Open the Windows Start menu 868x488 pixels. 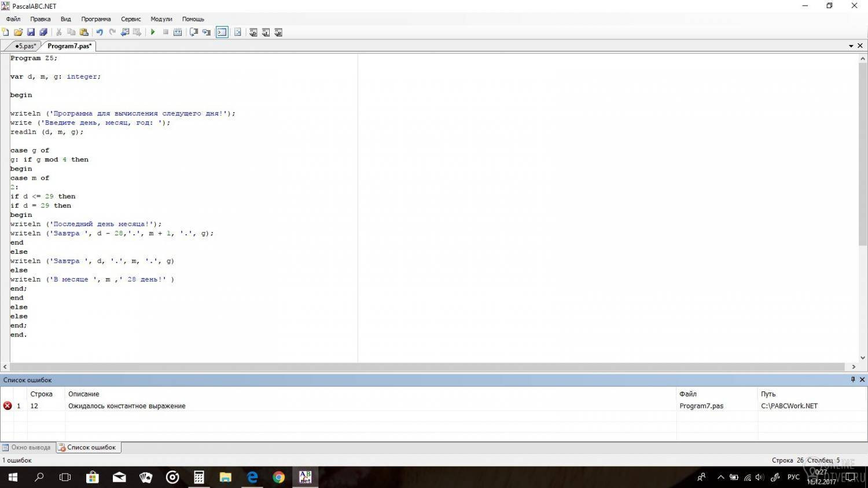point(12,477)
